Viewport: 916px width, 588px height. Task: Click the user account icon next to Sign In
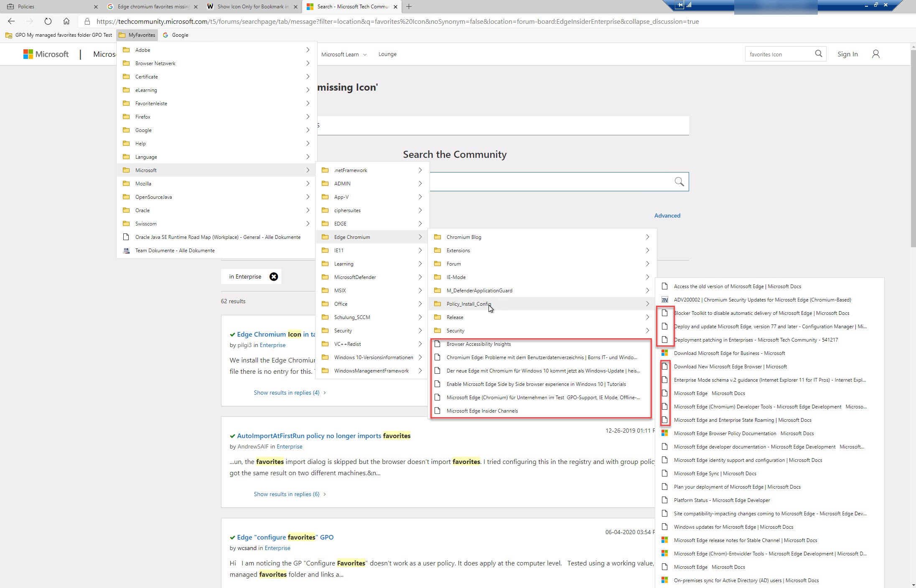(876, 54)
